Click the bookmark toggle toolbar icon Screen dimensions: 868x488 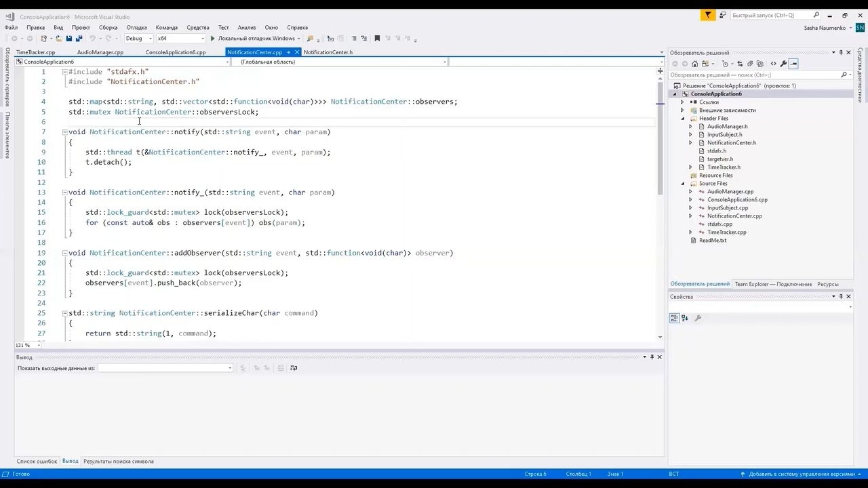pyautogui.click(x=377, y=39)
